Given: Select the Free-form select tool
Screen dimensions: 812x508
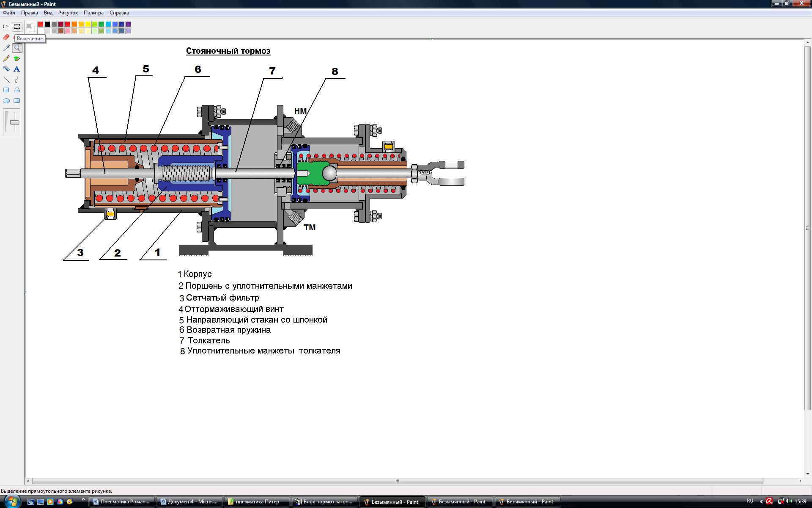Looking at the screenshot, I should coord(6,27).
